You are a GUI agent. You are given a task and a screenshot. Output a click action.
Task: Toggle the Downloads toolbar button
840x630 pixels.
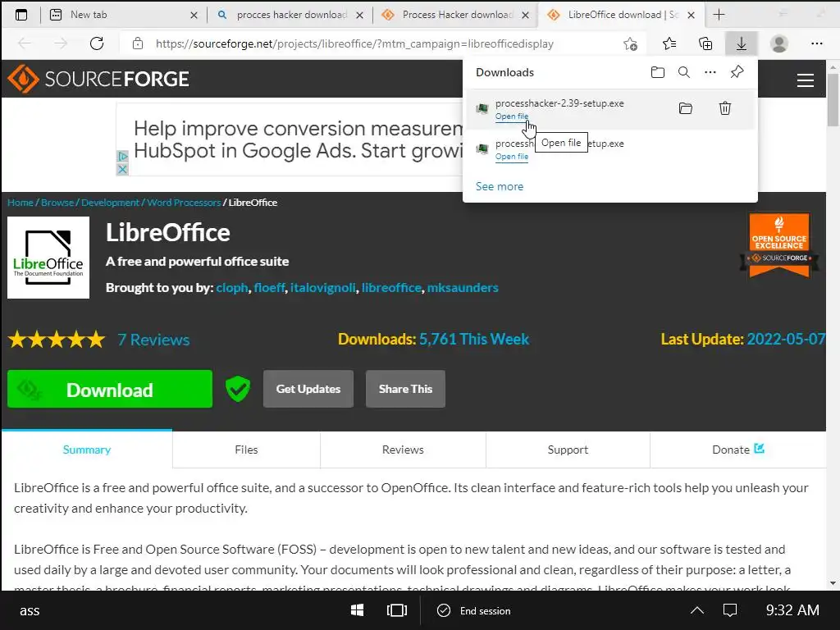coord(741,43)
